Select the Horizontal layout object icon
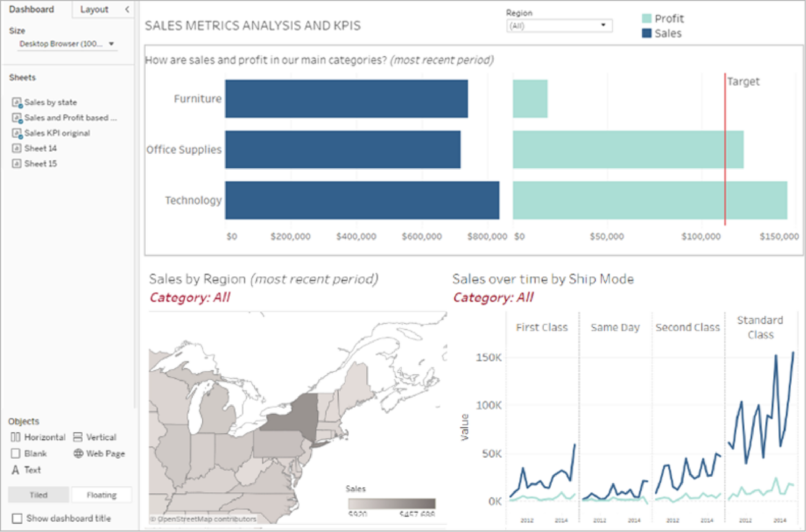 point(15,437)
